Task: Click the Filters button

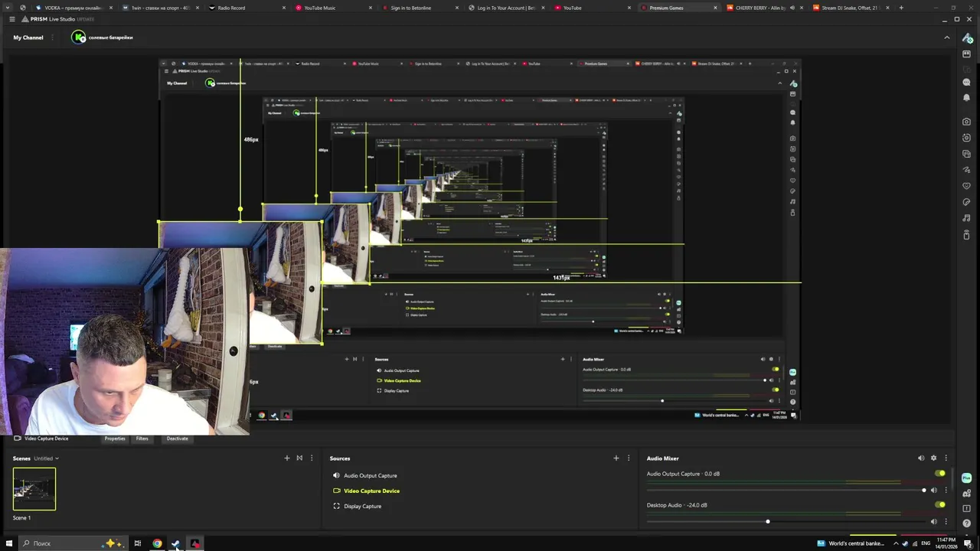Action: tap(142, 439)
